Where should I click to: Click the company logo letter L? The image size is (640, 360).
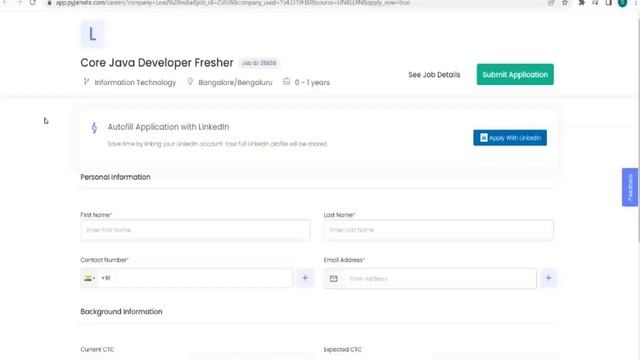coord(92,34)
